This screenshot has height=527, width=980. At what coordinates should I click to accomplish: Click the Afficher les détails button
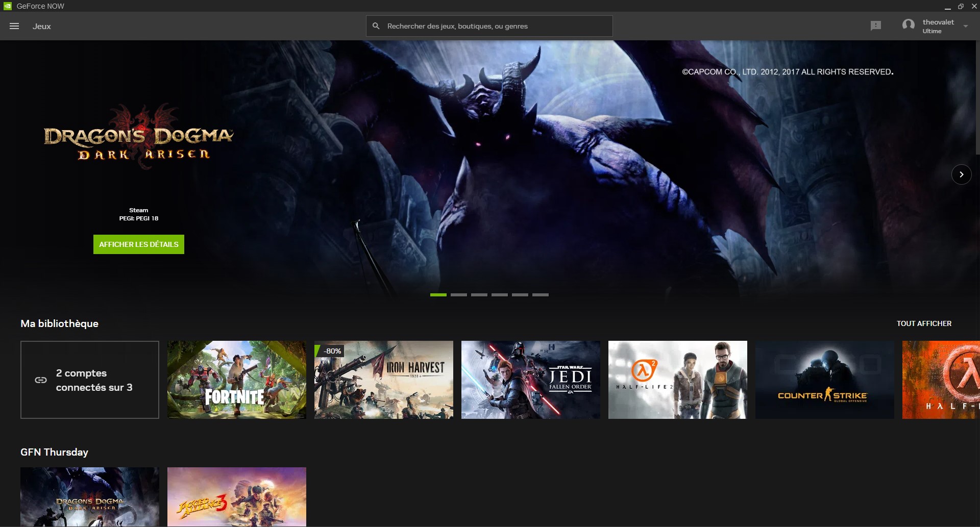click(139, 244)
